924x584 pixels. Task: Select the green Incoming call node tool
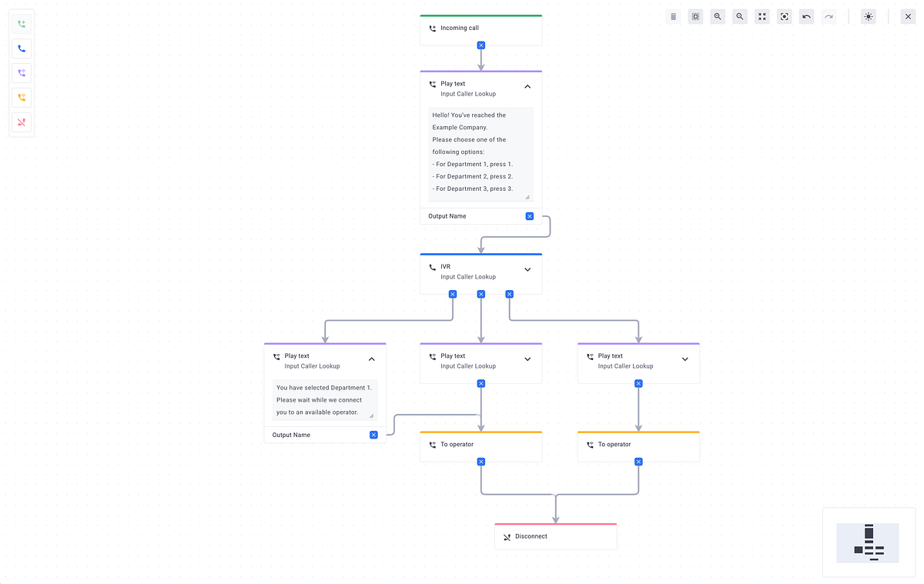point(21,24)
